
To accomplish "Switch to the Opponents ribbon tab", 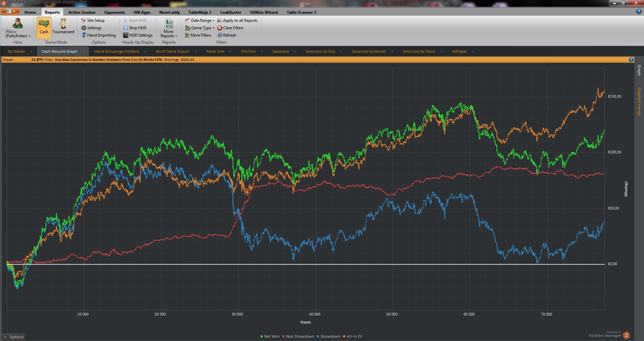I will click(x=114, y=12).
